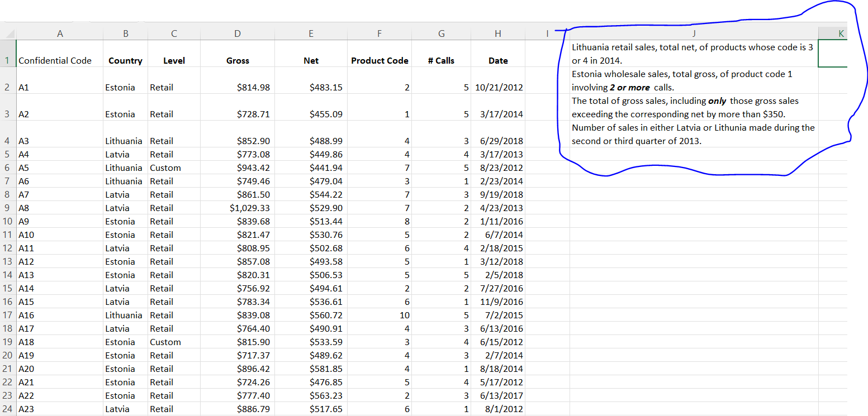This screenshot has width=868, height=416.
Task: Select column H header labeled Date
Action: (497, 33)
